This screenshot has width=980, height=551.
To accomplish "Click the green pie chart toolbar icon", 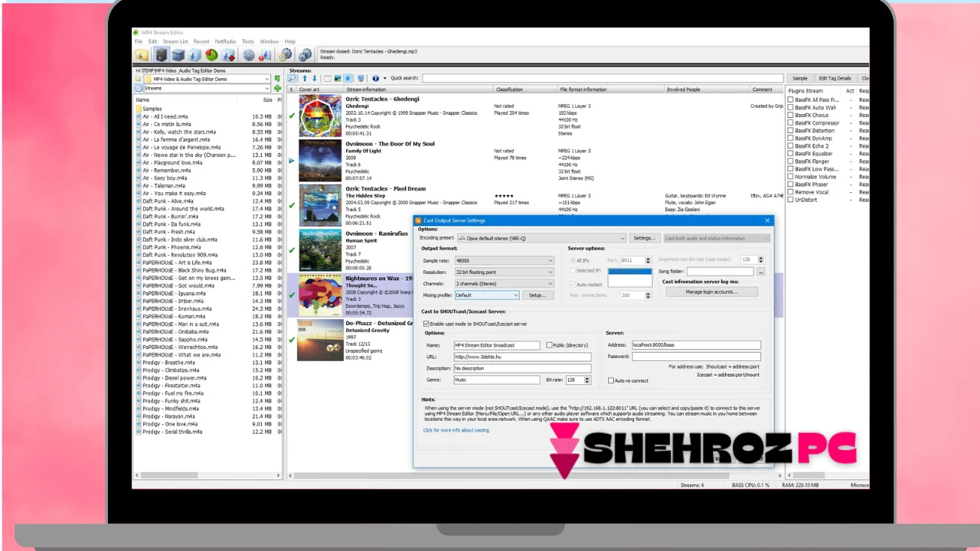I will click(211, 54).
